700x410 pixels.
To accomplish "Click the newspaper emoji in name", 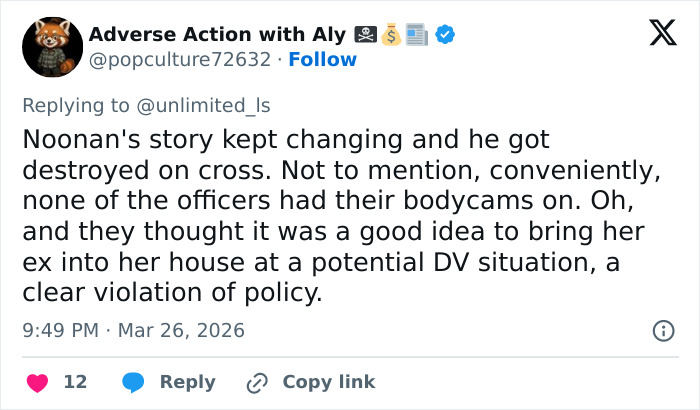I will click(x=417, y=34).
